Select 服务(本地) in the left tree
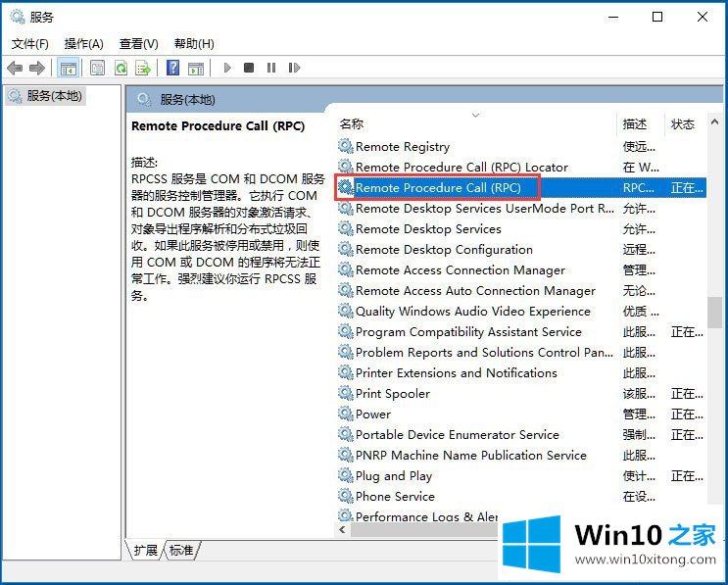 (54, 96)
